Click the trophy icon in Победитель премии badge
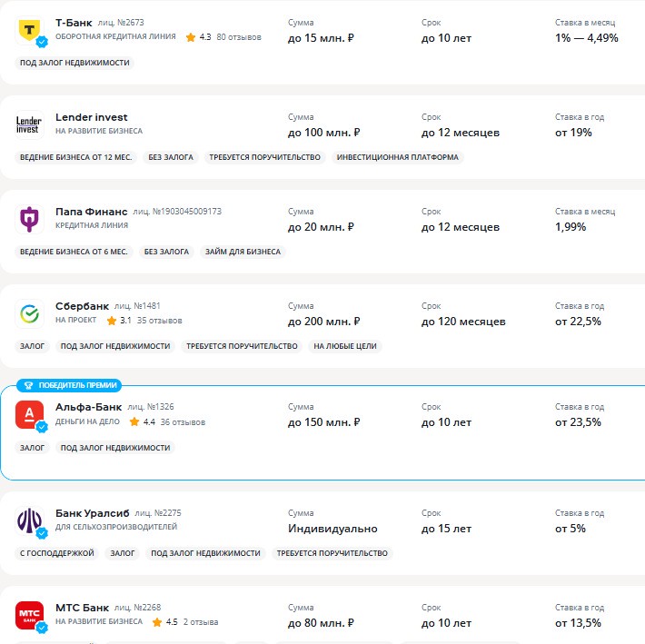 click(x=28, y=385)
